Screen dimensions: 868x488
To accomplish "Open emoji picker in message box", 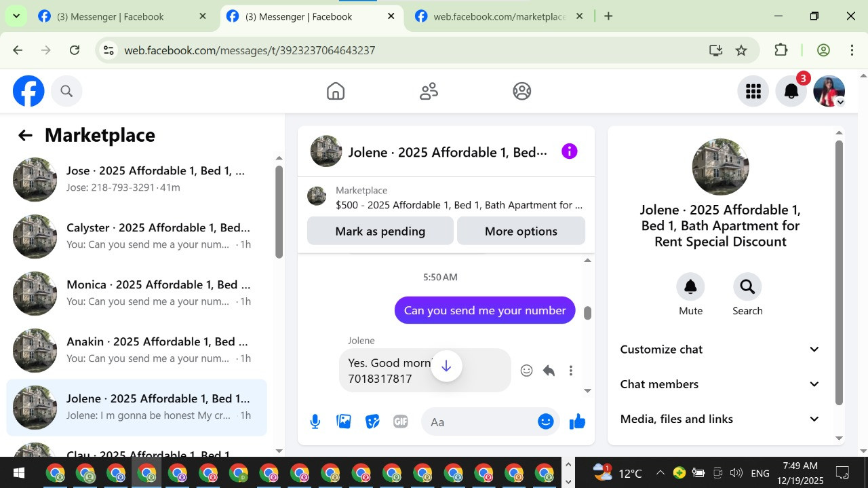I will pos(546,422).
